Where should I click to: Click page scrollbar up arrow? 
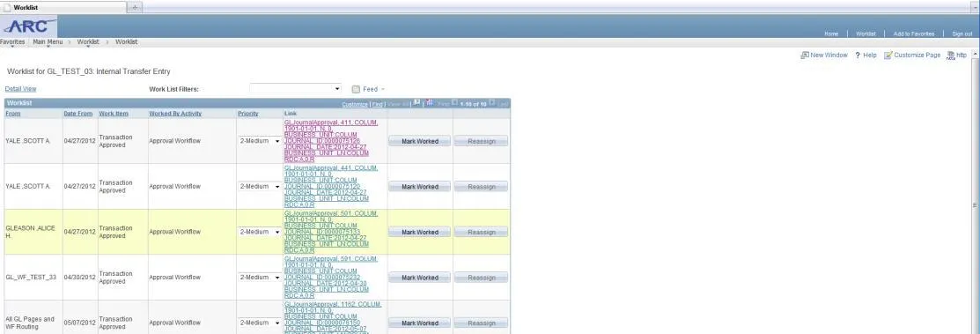(x=976, y=55)
